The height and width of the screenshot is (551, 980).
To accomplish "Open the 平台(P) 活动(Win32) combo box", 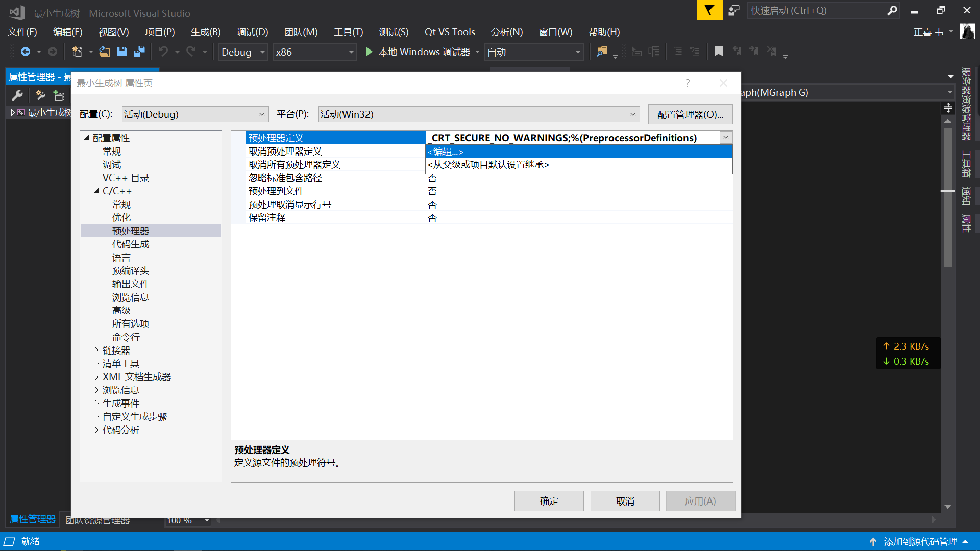I will (x=479, y=114).
